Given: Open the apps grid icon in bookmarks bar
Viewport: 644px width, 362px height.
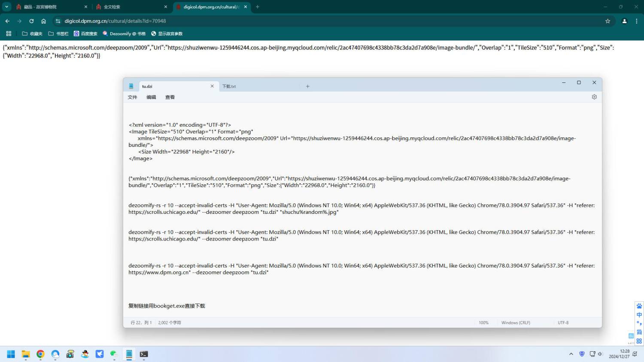Looking at the screenshot, I should tap(9, 33).
